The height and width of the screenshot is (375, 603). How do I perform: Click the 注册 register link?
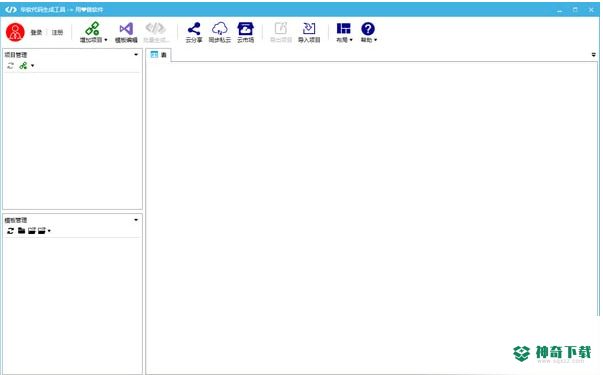[57, 32]
